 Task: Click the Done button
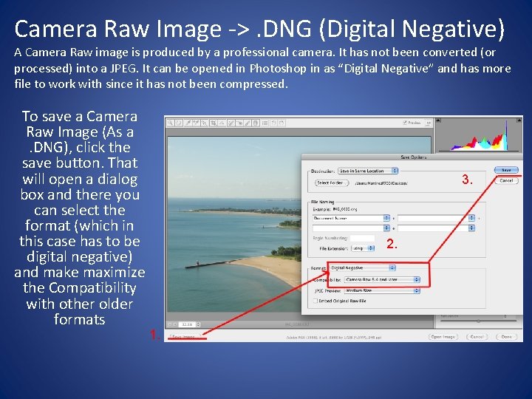[x=507, y=337]
